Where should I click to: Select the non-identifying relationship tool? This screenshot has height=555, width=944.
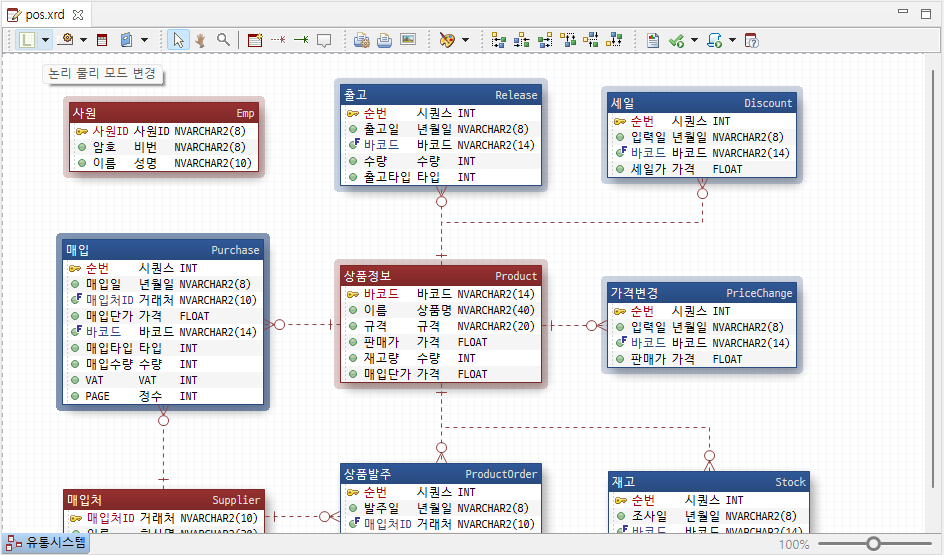278,40
